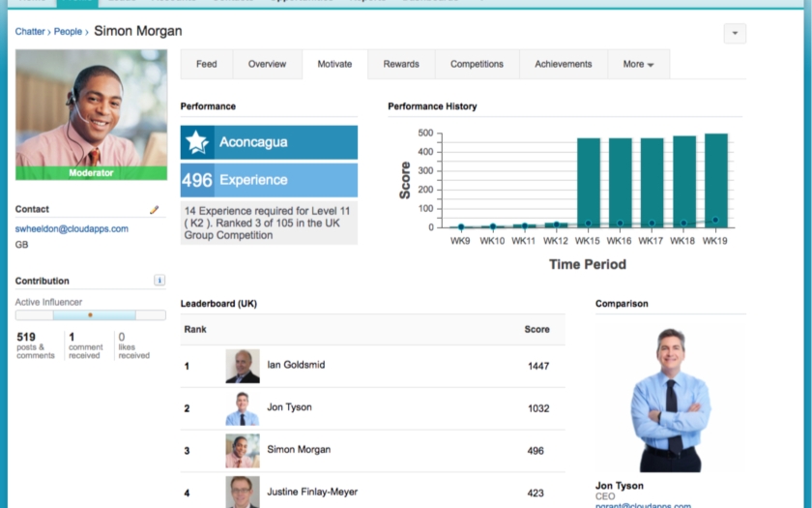Click the Active Influencer contribution bar

click(x=91, y=315)
